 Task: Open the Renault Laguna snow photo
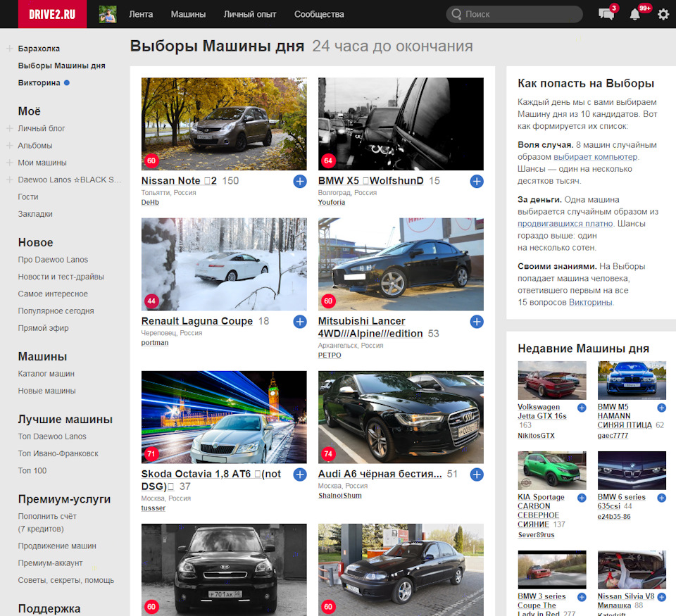pos(224,264)
